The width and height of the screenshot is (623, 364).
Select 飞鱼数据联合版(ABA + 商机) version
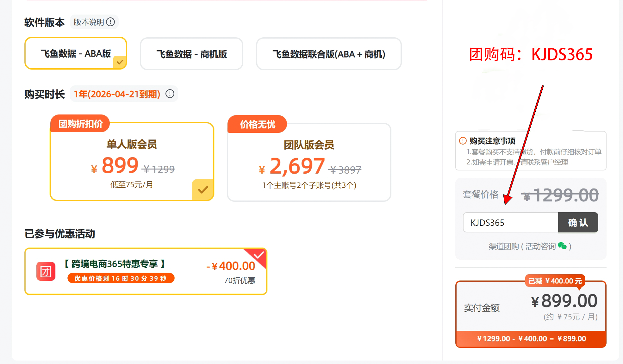click(x=329, y=54)
